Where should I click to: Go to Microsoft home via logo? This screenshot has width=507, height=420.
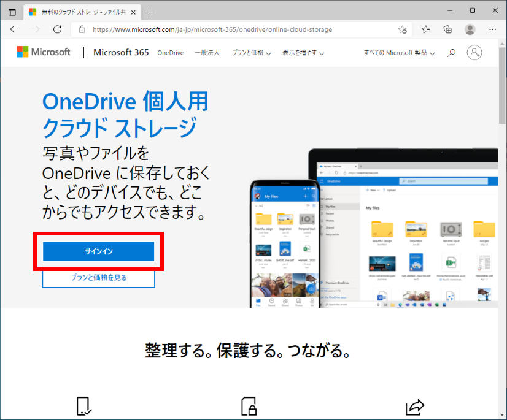coord(44,52)
